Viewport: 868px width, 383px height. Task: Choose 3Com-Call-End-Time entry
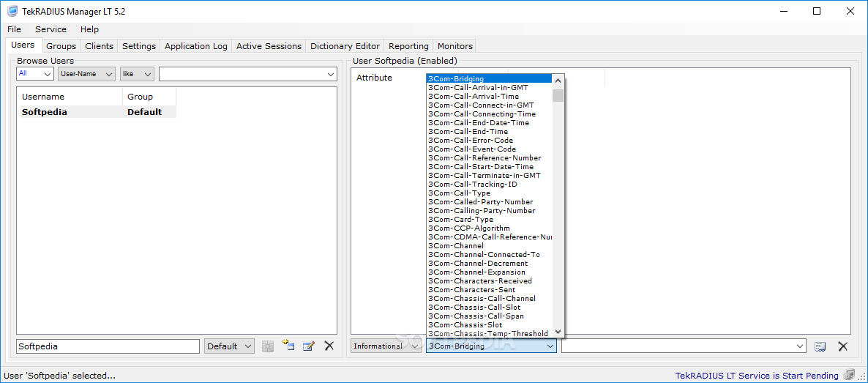click(x=490, y=131)
